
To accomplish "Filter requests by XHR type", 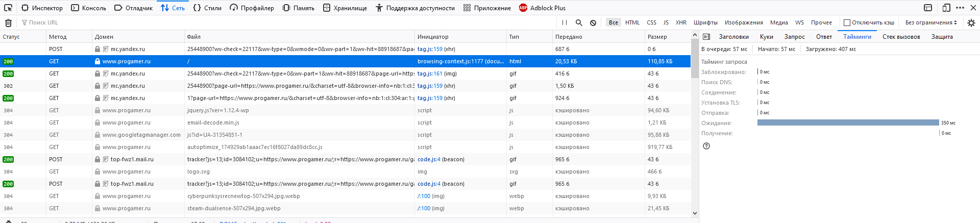I will pyautogui.click(x=681, y=22).
